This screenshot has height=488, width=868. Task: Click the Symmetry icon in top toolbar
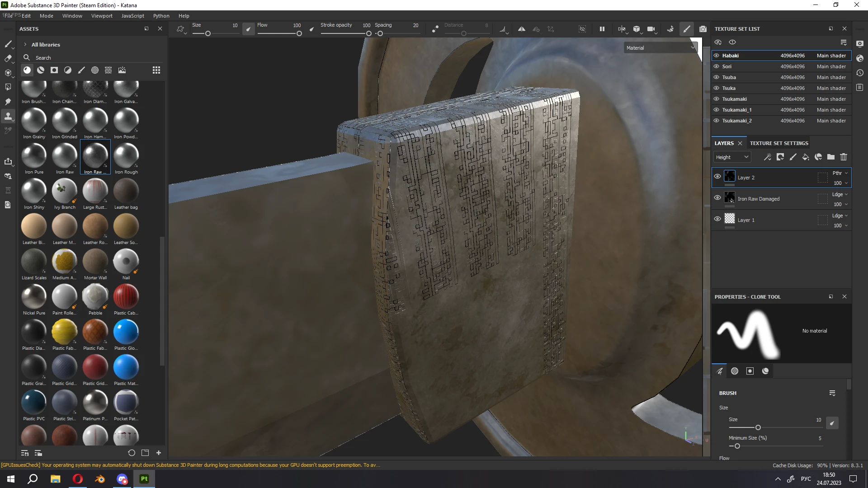point(521,29)
